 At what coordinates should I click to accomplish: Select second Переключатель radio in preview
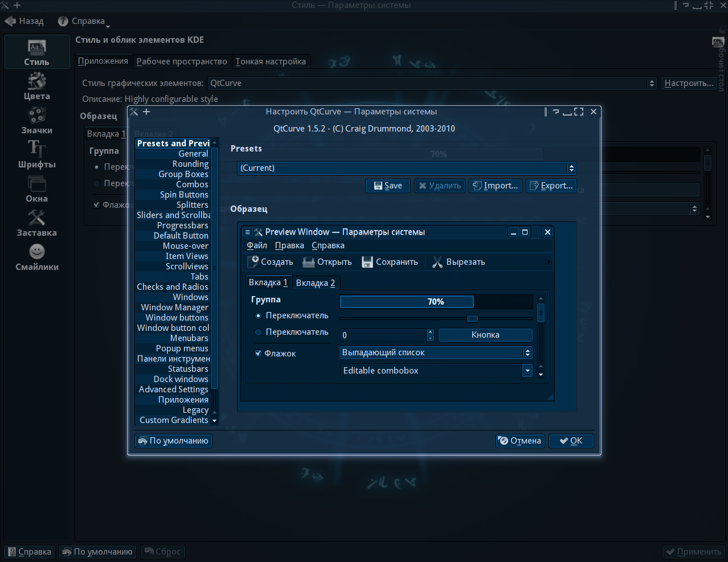258,332
